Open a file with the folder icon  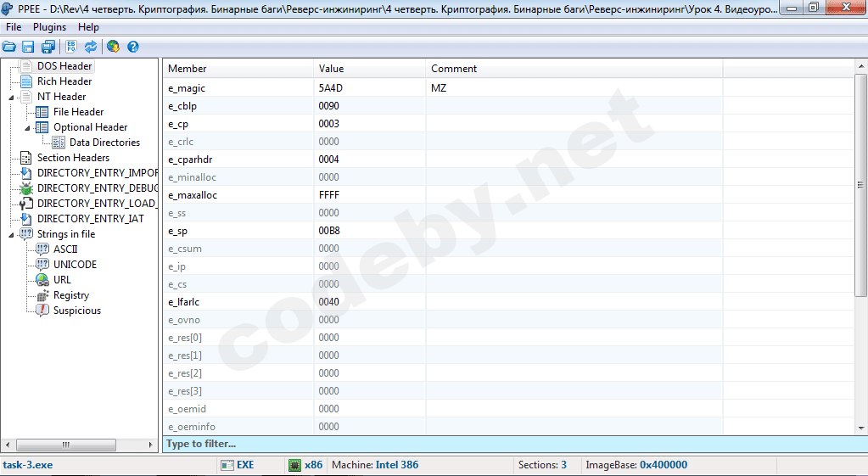pos(8,47)
